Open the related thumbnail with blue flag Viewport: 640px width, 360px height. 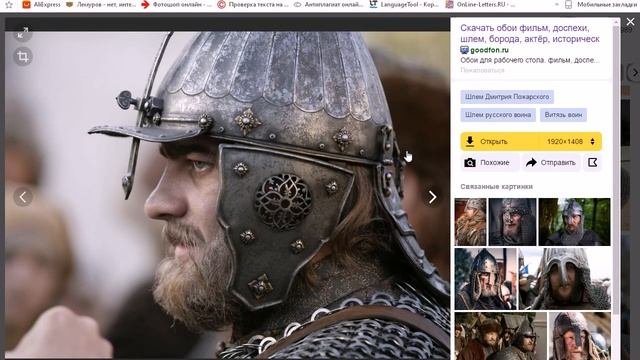tap(564, 279)
